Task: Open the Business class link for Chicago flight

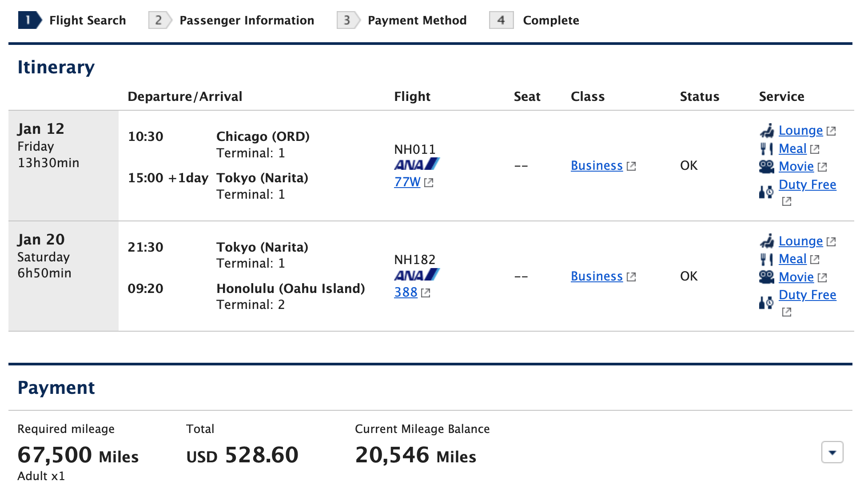Action: [597, 165]
